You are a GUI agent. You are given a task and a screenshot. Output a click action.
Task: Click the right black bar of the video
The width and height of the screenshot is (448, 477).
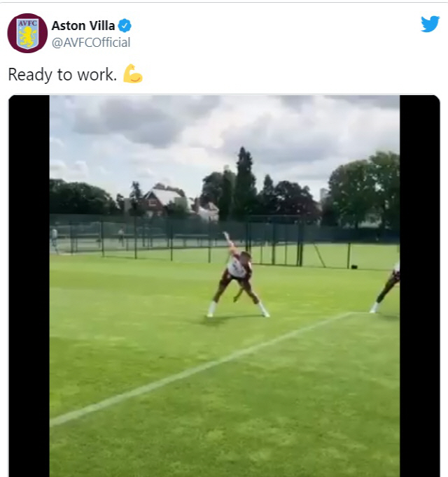[419, 280]
